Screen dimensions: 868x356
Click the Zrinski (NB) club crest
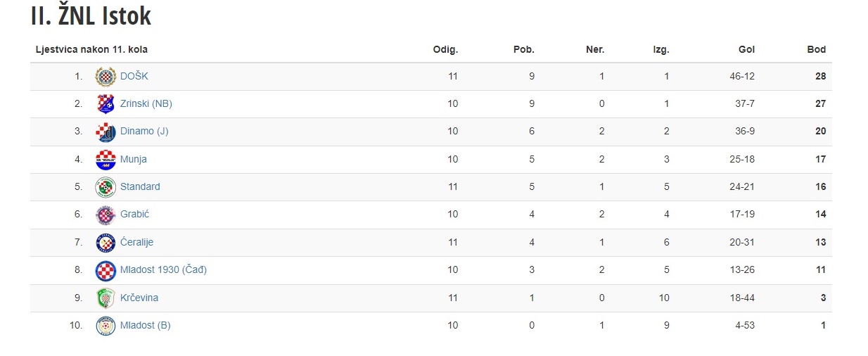click(106, 104)
